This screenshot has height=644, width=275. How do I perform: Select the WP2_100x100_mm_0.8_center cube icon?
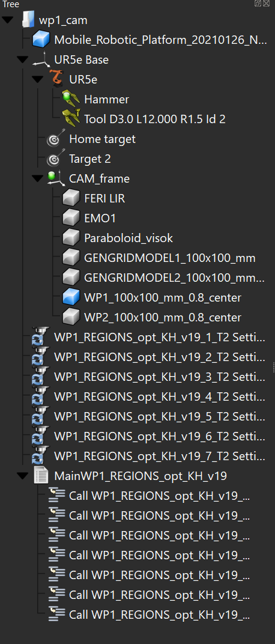71,317
